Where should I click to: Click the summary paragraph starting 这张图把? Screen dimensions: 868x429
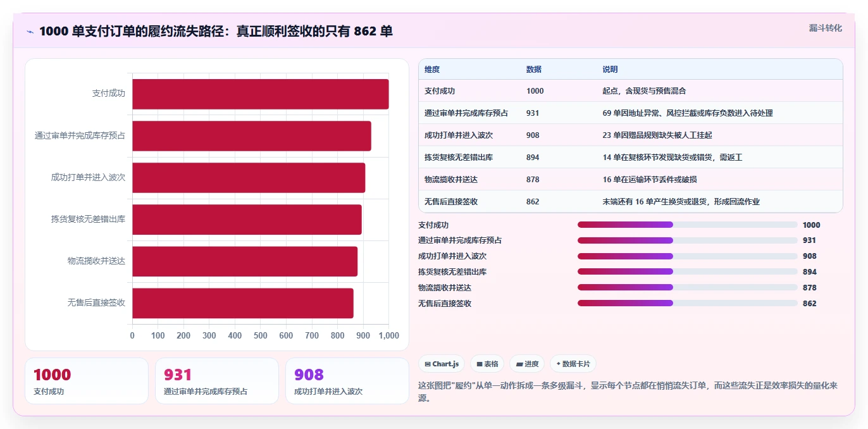[628, 392]
